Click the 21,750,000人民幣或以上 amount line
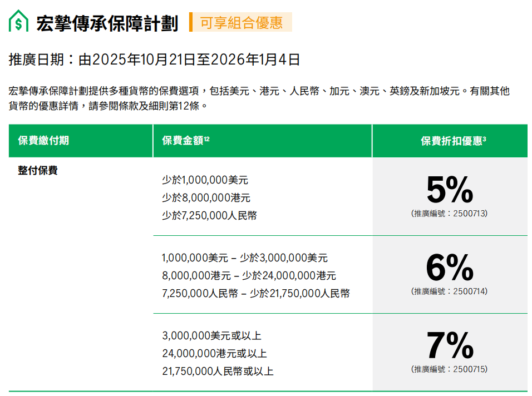 tap(218, 372)
